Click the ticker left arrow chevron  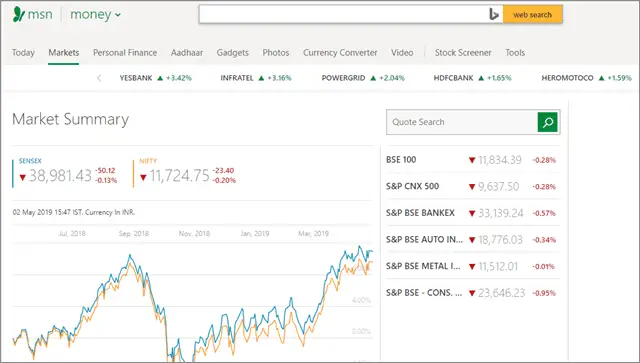pyautogui.click(x=99, y=78)
